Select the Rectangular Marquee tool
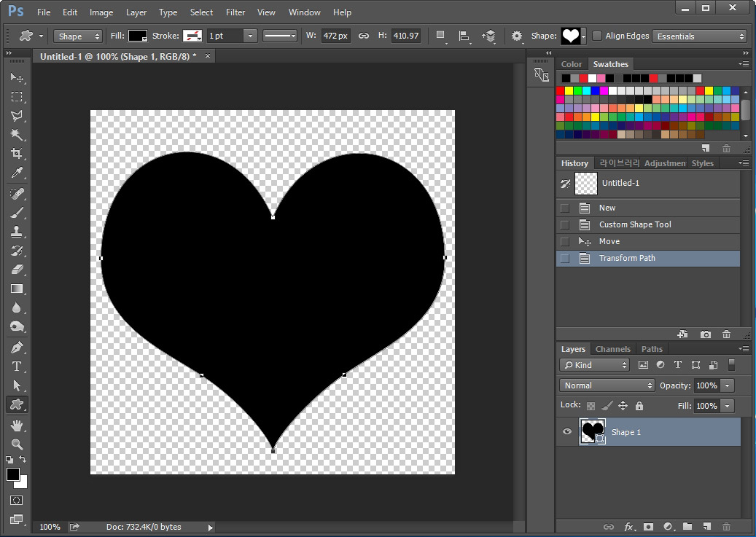The height and width of the screenshot is (537, 756). [17, 96]
